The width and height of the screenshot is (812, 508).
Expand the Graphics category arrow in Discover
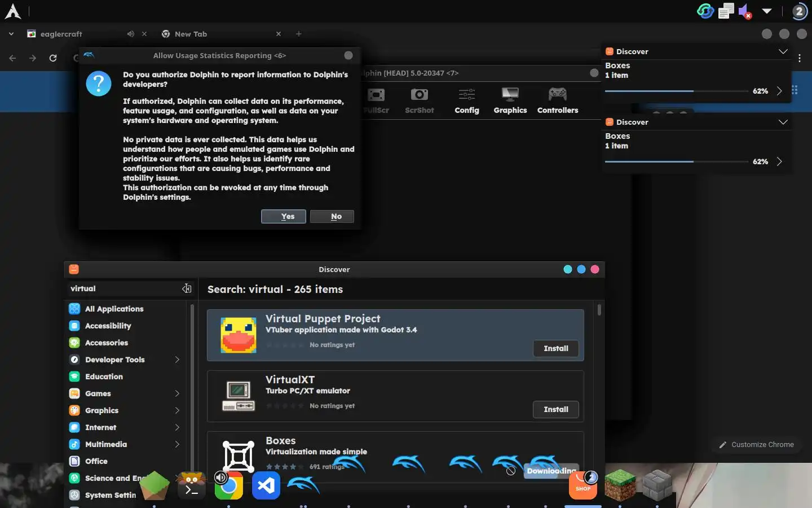pyautogui.click(x=177, y=410)
